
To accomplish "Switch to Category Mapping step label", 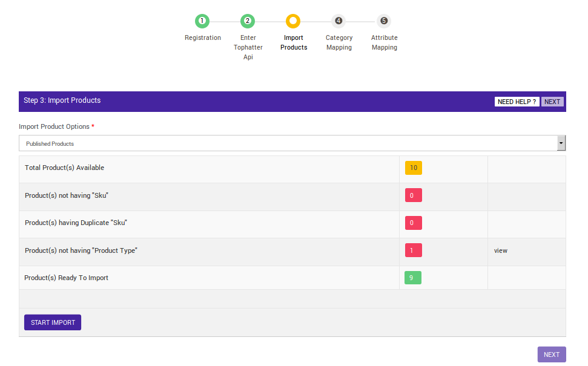I will click(339, 42).
